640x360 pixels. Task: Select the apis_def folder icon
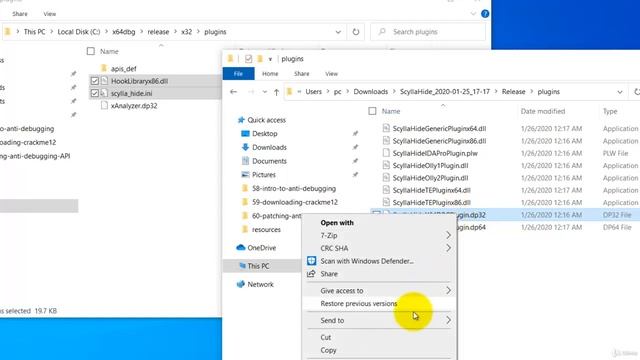pos(104,68)
